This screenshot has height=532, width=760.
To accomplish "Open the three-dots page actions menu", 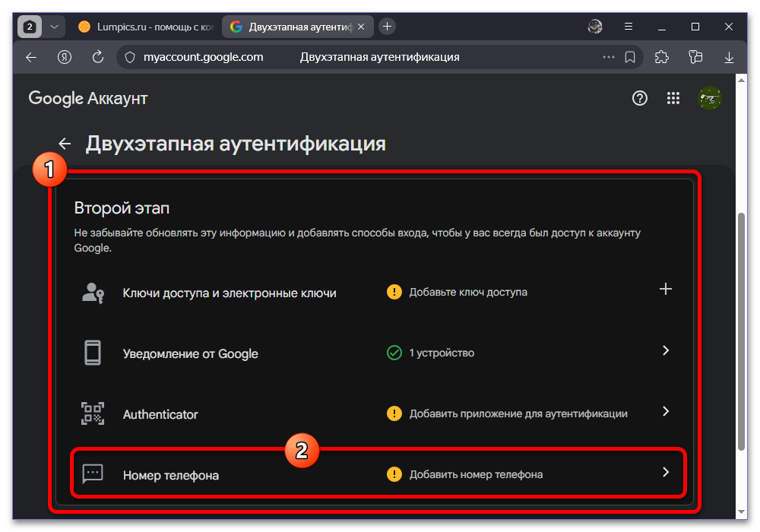I will [608, 57].
